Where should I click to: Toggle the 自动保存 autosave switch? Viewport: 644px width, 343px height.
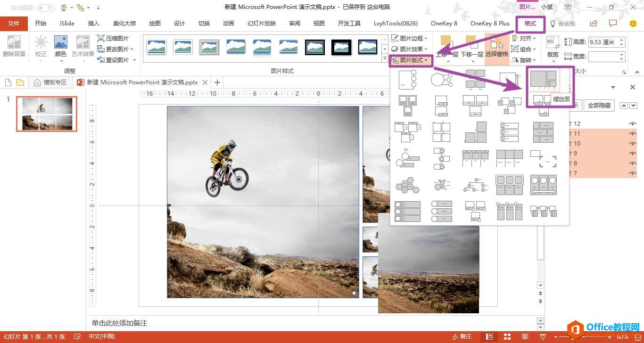click(45, 8)
